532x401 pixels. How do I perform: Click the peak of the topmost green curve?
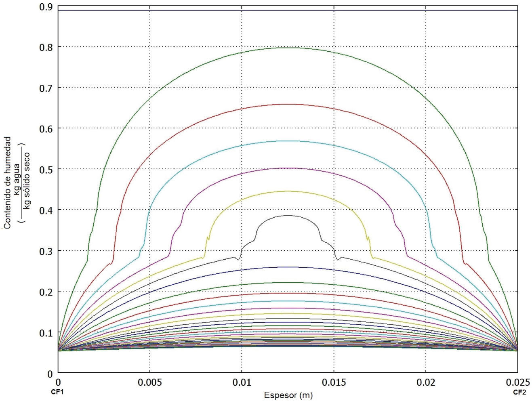(288, 48)
